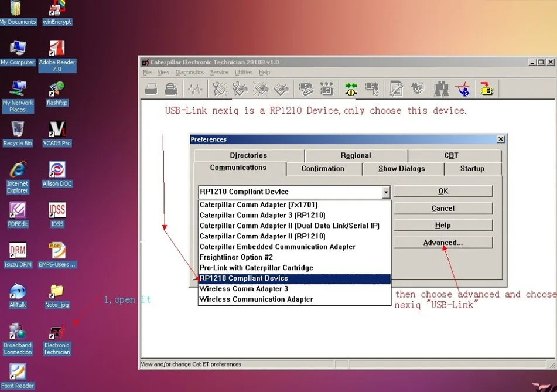Select Isuzu DRM desktop shortcut
Screen dimensions: 557x392
pos(18,255)
